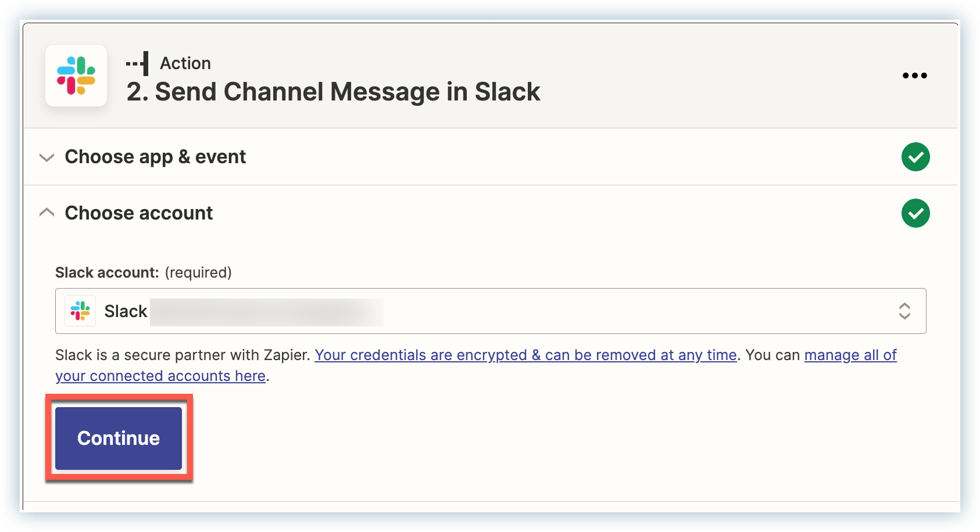This screenshot has width=980, height=532.
Task: Select the Choose account section header
Action: coord(139,213)
